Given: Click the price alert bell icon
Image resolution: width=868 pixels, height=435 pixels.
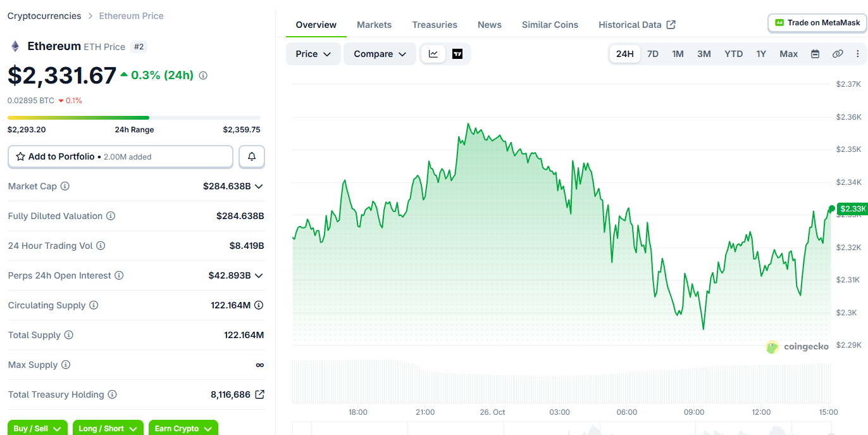Looking at the screenshot, I should click(252, 156).
